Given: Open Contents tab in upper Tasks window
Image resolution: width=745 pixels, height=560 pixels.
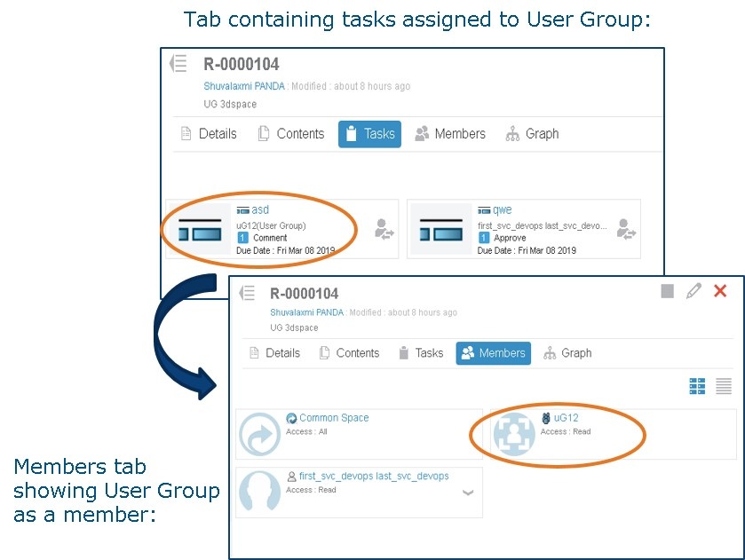Looking at the screenshot, I should pos(291,134).
